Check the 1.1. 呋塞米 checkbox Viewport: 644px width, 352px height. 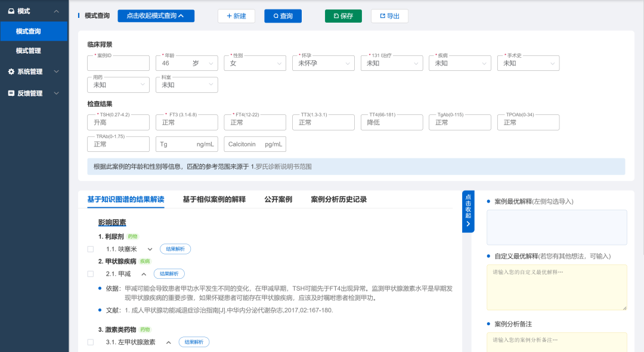point(91,249)
